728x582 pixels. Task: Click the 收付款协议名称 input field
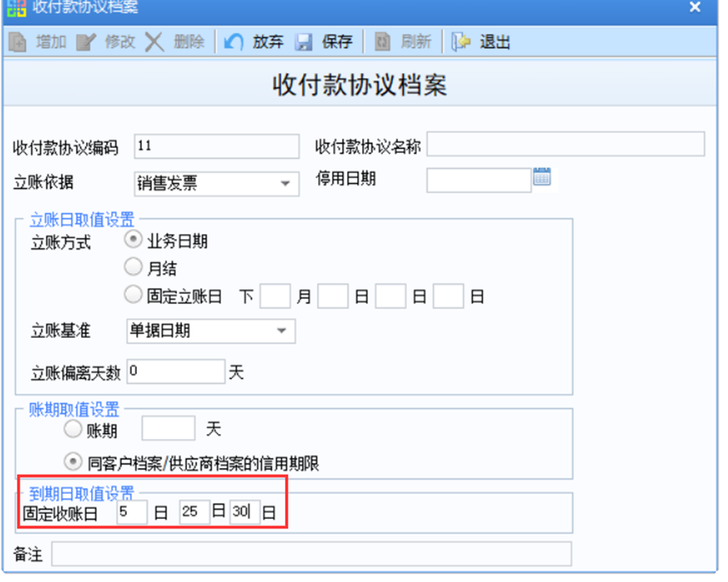(x=566, y=144)
